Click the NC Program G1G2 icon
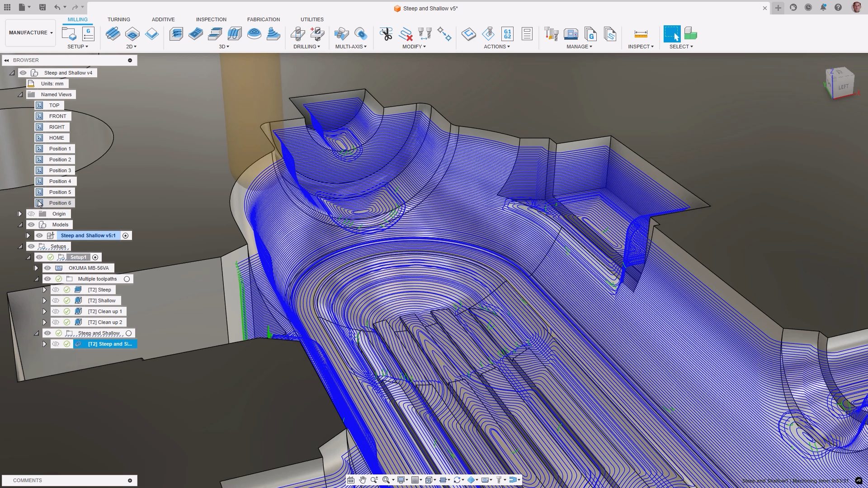Viewport: 868px width, 488px height. (507, 34)
